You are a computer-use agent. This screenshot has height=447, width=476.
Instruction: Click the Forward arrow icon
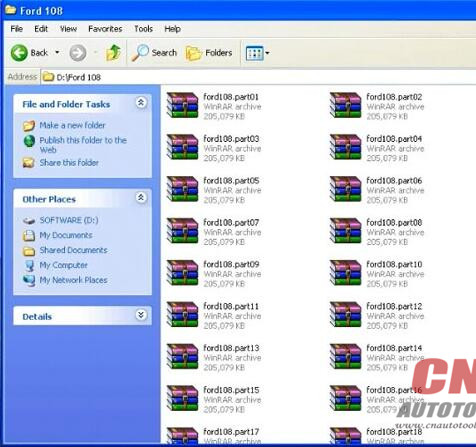(78, 53)
